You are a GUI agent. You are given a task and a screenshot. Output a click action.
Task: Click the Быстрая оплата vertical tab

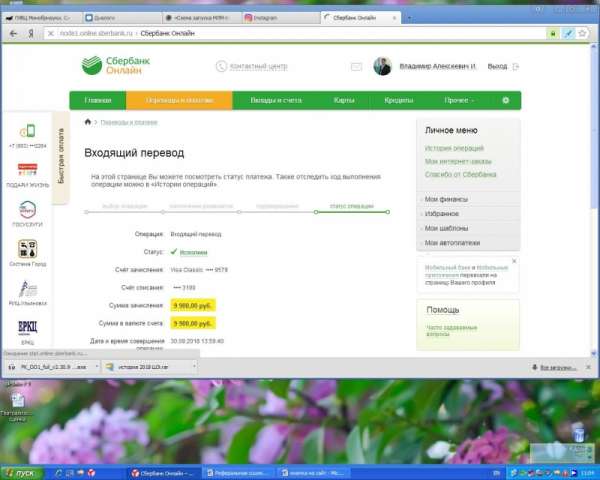click(x=61, y=157)
